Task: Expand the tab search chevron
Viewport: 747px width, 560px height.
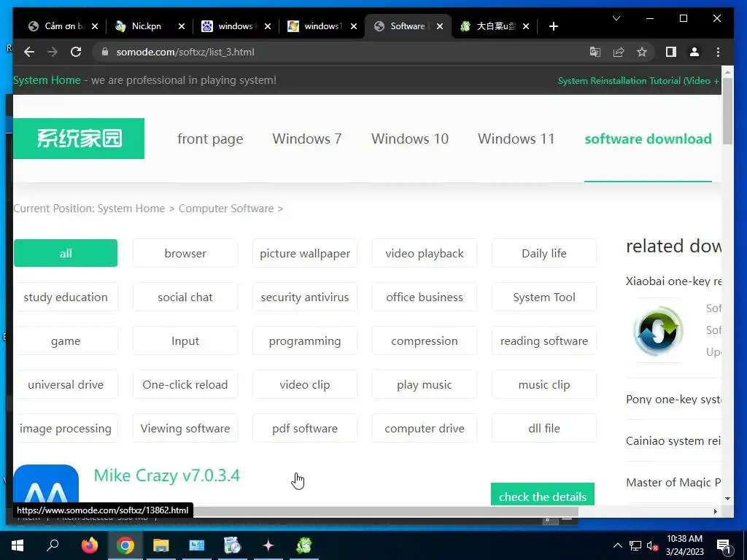Action: pos(616,18)
